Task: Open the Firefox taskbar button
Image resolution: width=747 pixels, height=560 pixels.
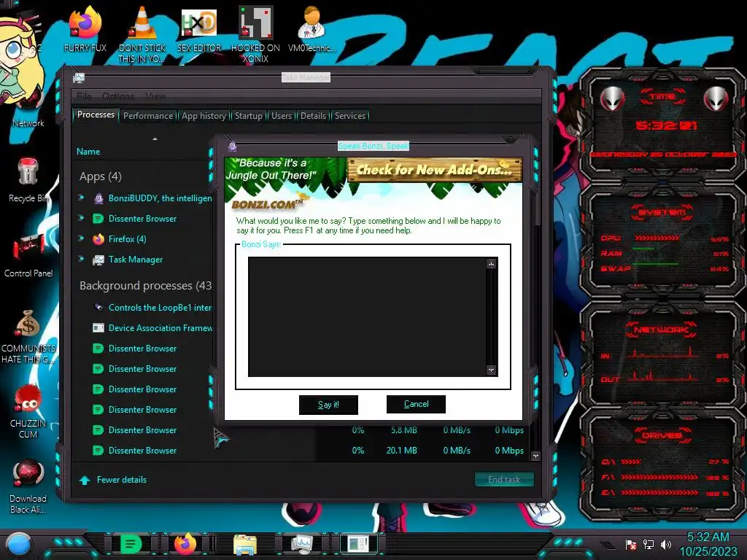Action: (x=186, y=544)
